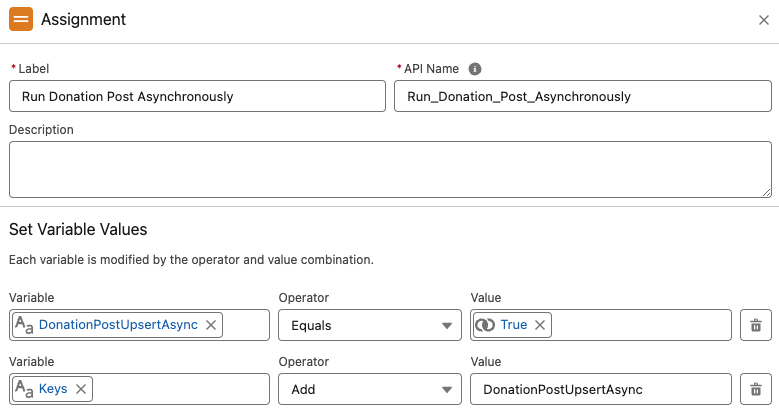Viewport: 779px width, 414px height.
Task: Click the DonationPostUpsertAsync variable pill
Action: pos(118,325)
